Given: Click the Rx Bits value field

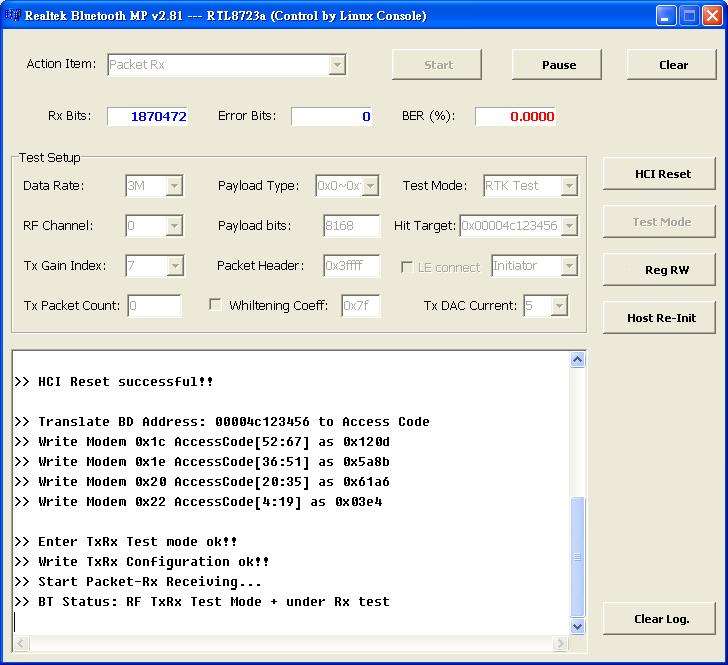Looking at the screenshot, I should pyautogui.click(x=148, y=116).
